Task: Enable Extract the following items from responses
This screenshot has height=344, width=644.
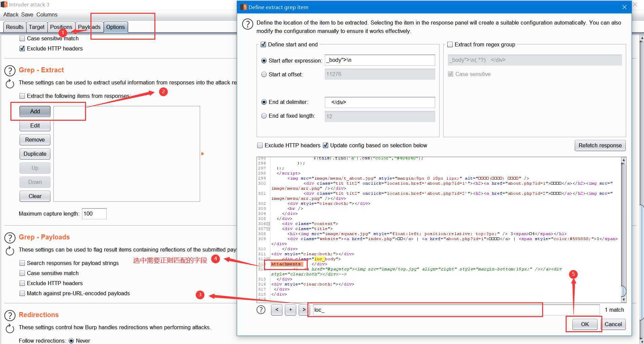Action: pos(22,96)
